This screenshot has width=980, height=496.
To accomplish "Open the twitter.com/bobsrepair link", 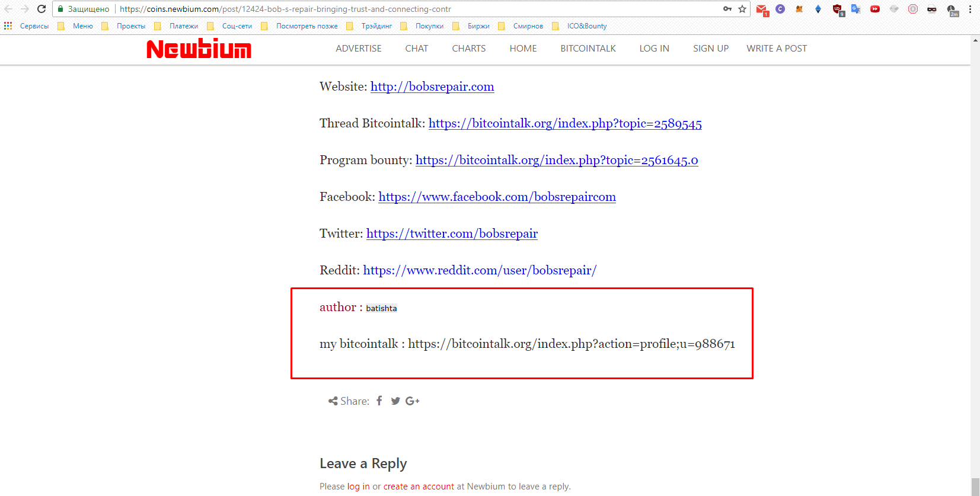I will click(x=452, y=233).
